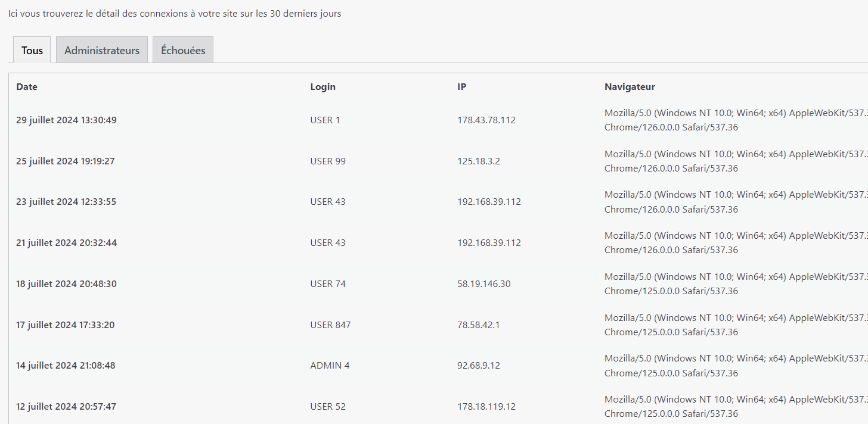
Task: Click USER 43 in the 21 juillet row
Action: click(x=328, y=243)
